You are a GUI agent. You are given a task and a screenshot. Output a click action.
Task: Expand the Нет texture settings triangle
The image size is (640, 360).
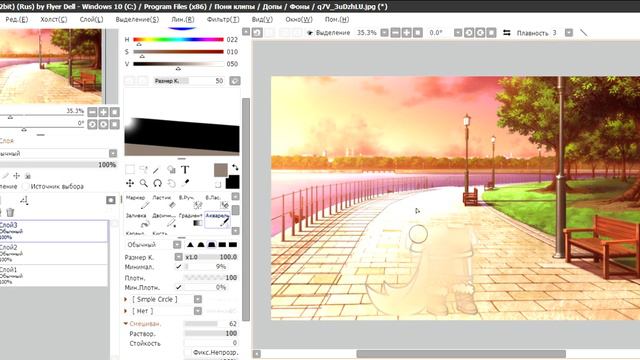tap(126, 311)
